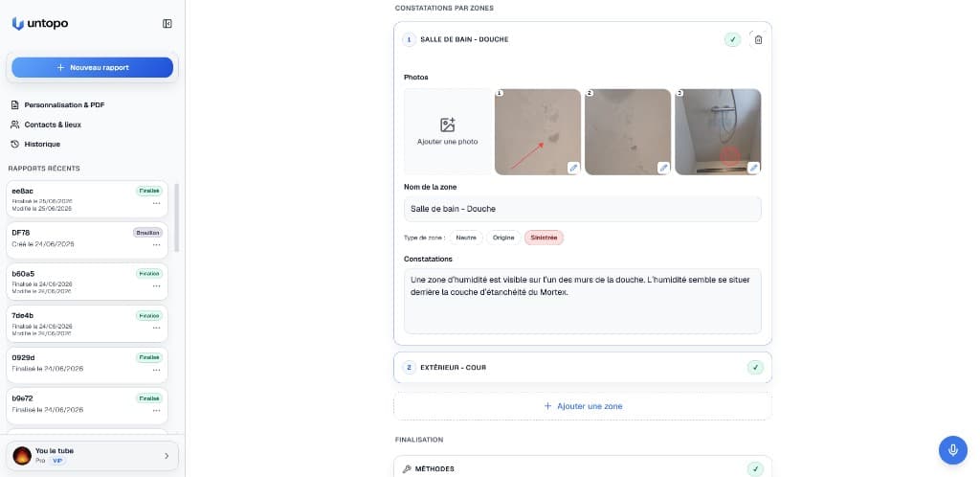Open the options menu for report DF78

[x=156, y=244]
